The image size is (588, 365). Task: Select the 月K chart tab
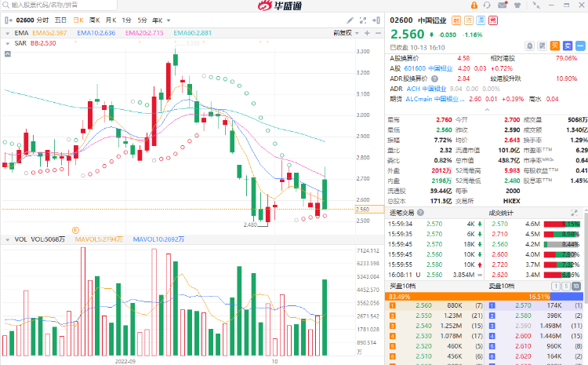[111, 20]
